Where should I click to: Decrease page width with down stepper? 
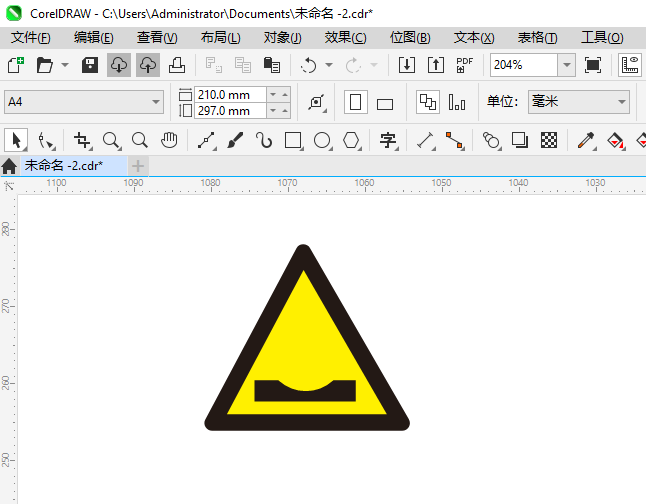coord(273,95)
